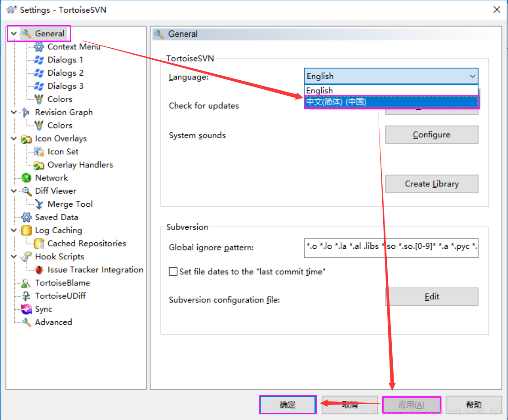The width and height of the screenshot is (508, 420).
Task: Click the Dialogs 2 windows icon
Action: [x=39, y=73]
